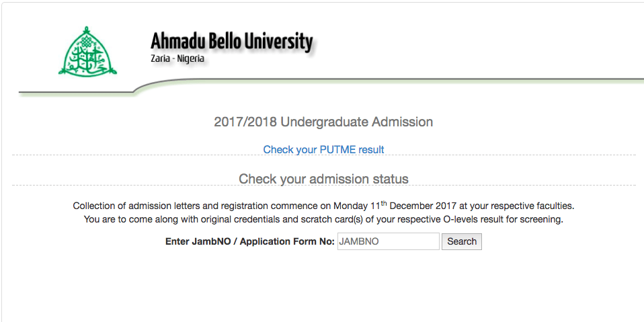Open the Check your PUTME result link
The image size is (644, 322).
[x=323, y=149]
